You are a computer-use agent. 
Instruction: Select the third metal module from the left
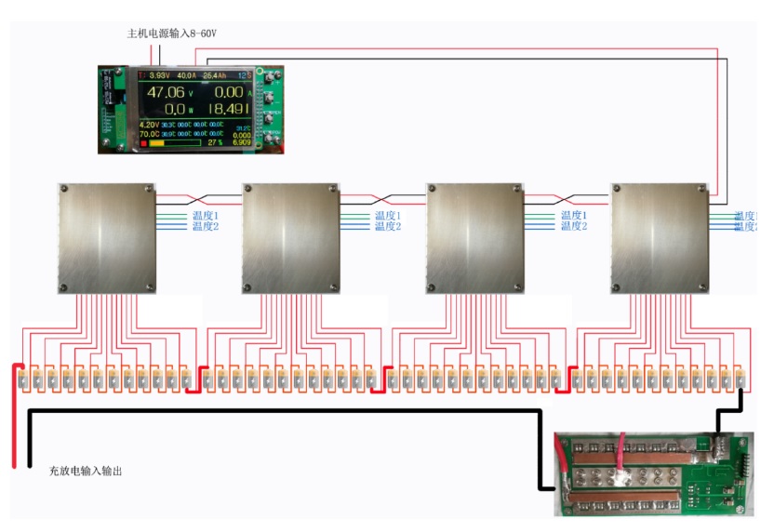point(474,238)
